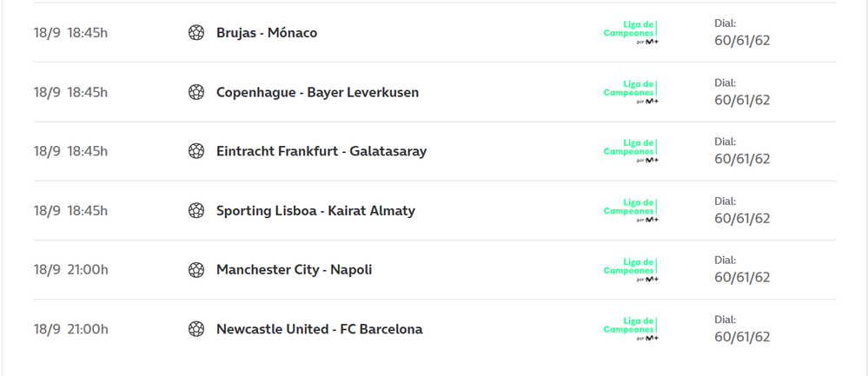Screen dimensions: 868x376
Task: Click Liga de Campeones logo in Newcastle United row
Action: tap(631, 329)
